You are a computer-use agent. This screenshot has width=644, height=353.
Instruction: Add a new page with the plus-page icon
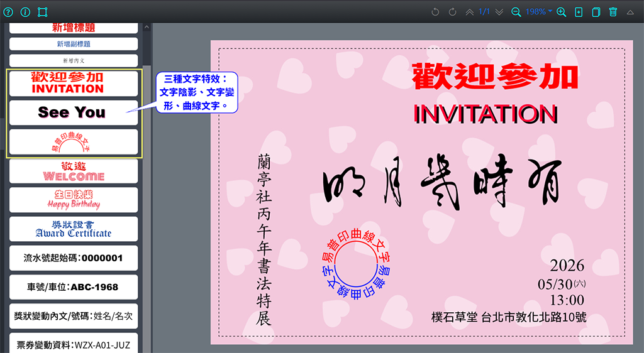(x=579, y=12)
